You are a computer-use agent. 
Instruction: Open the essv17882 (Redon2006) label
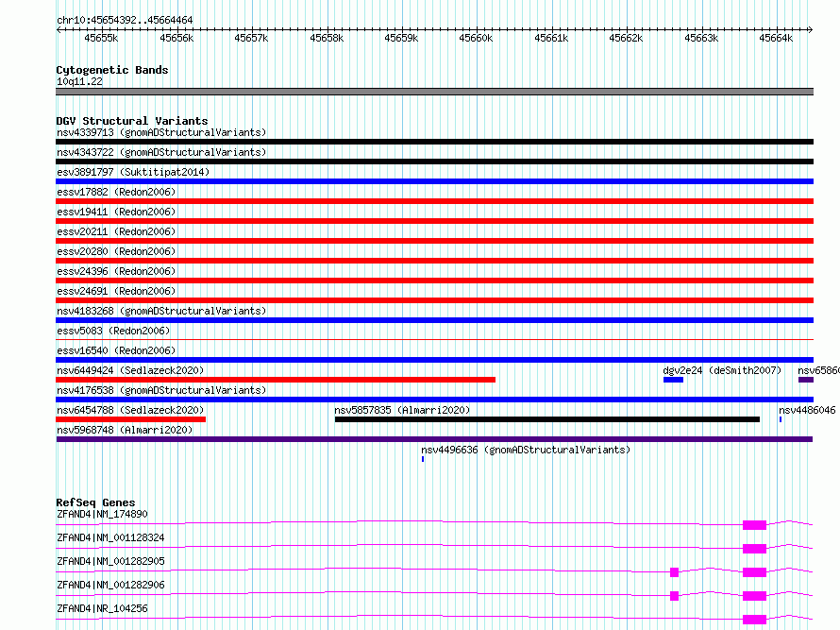[116, 192]
